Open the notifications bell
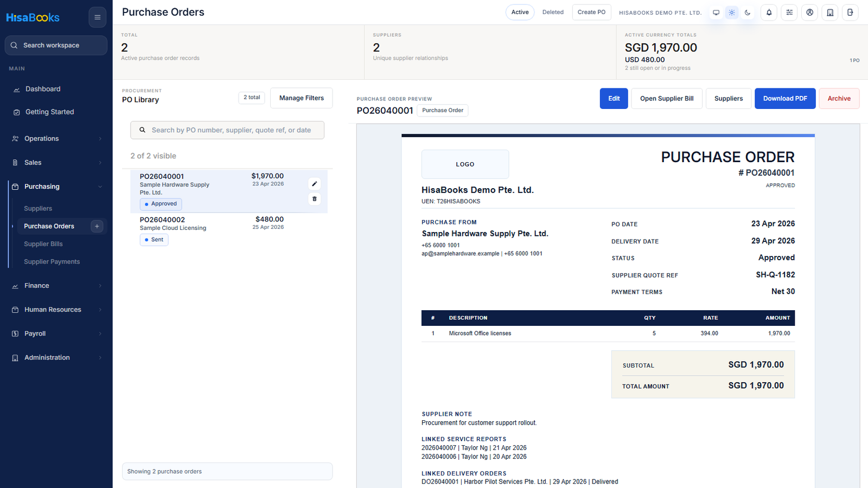Screen dimensions: 868x488 pyautogui.click(x=769, y=12)
